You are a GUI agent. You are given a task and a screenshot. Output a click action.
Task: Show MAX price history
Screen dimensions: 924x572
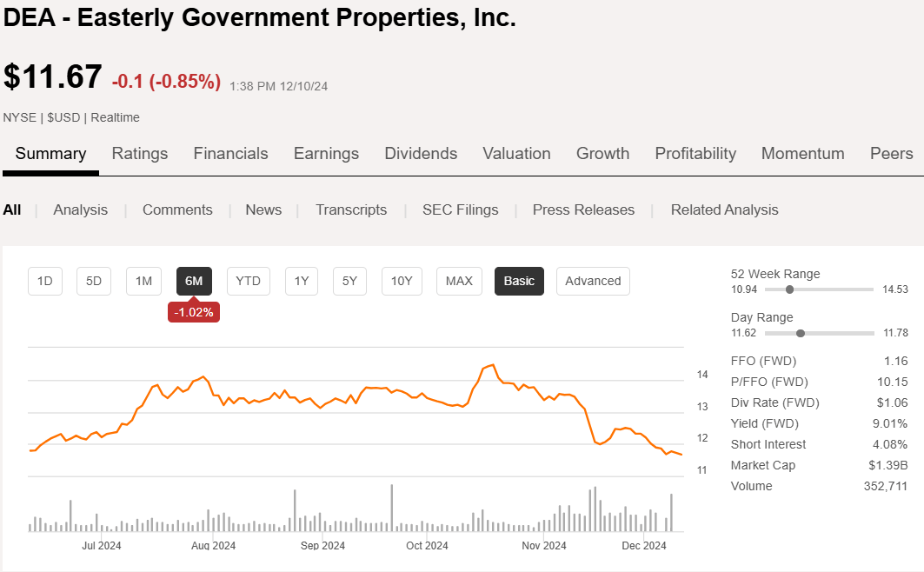[x=459, y=281]
